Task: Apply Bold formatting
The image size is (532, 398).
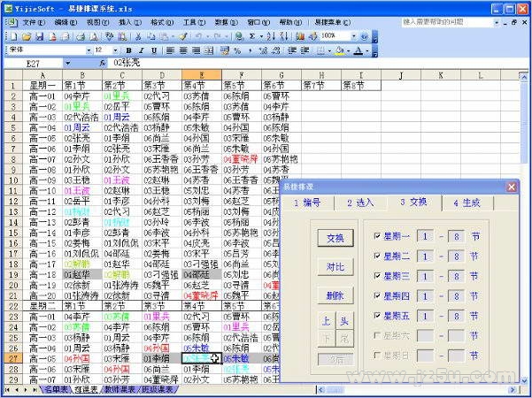Action: (x=128, y=50)
